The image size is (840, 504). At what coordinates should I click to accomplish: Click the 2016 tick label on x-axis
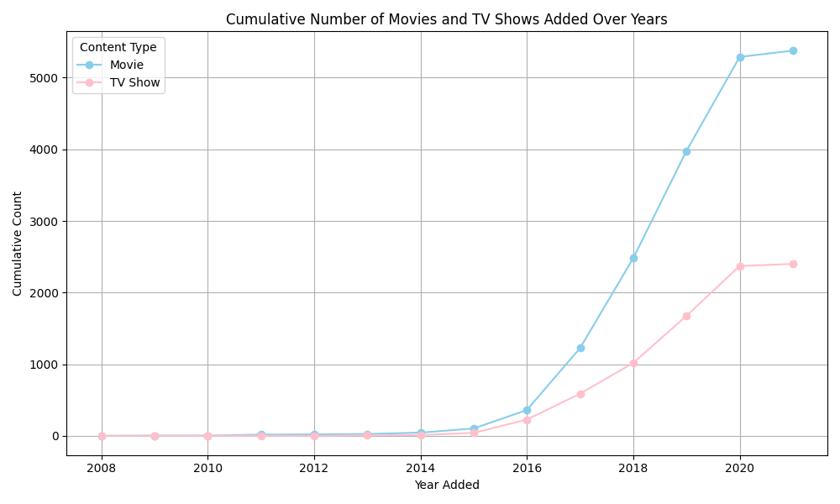point(527,468)
